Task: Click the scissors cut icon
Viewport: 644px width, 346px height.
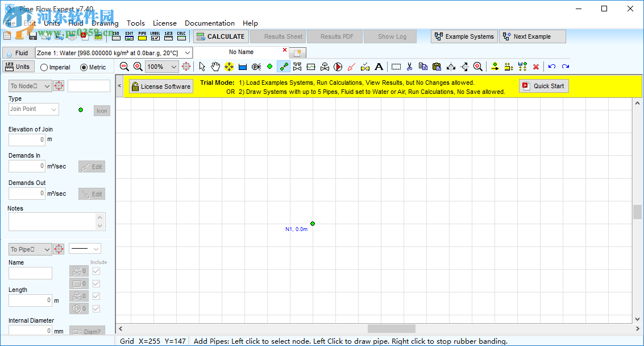Action: coord(409,67)
